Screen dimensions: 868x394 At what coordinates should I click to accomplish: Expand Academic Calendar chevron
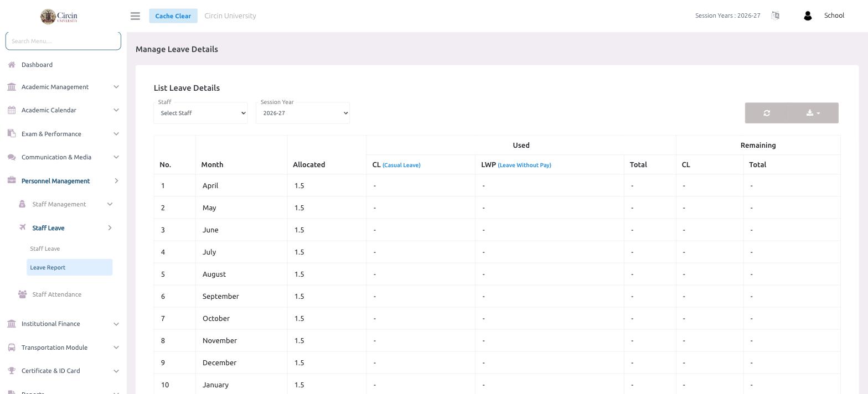(116, 110)
